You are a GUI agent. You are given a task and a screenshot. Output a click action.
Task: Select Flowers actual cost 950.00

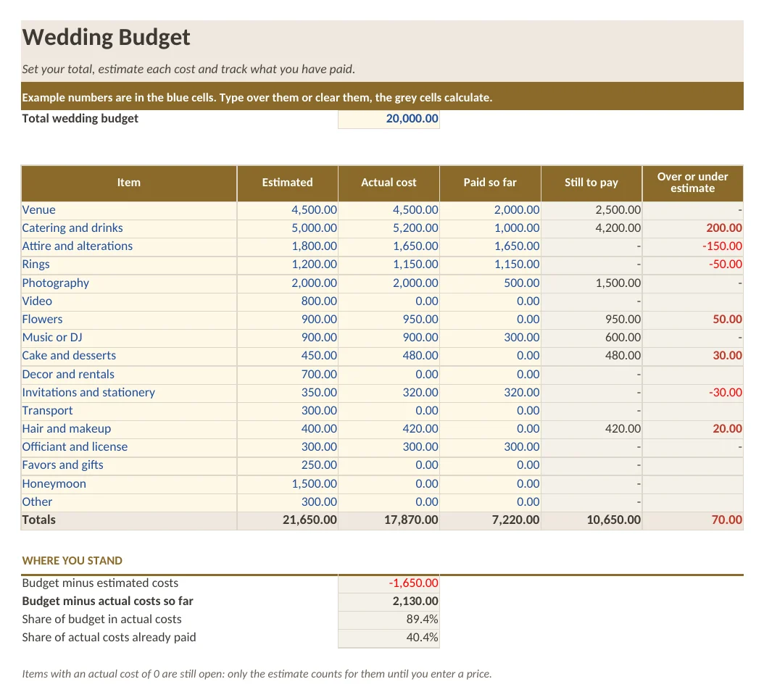point(389,320)
